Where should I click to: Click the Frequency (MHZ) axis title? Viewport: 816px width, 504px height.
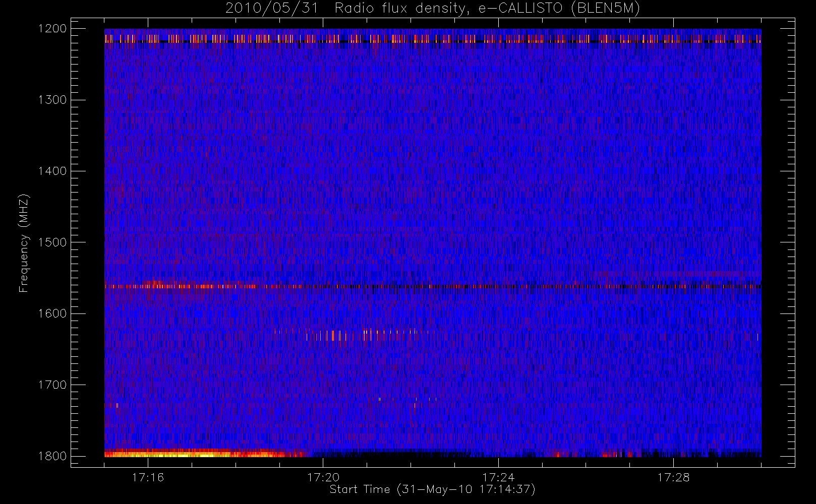pyautogui.click(x=24, y=243)
